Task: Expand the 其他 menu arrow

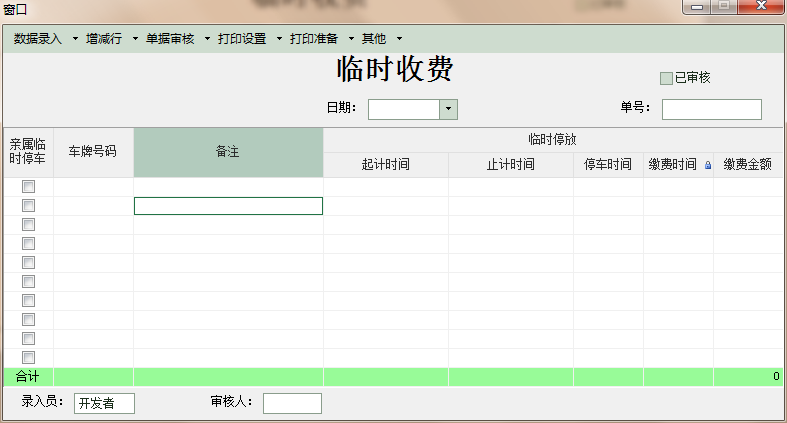Action: (399, 39)
